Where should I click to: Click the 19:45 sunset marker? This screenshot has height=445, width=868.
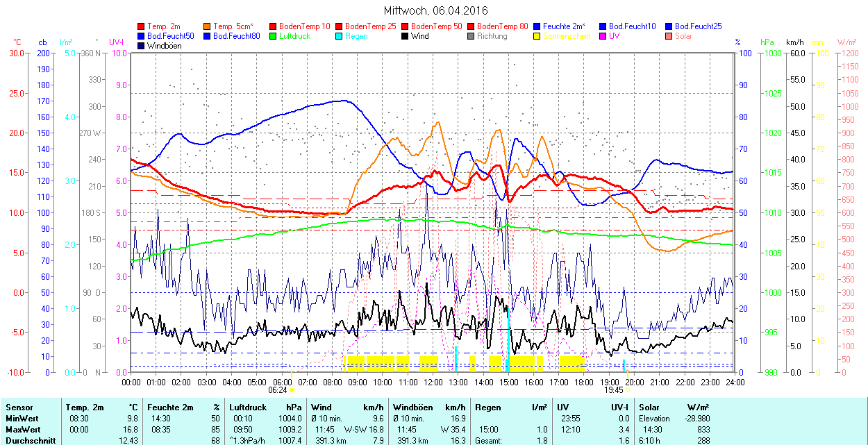(x=615, y=390)
